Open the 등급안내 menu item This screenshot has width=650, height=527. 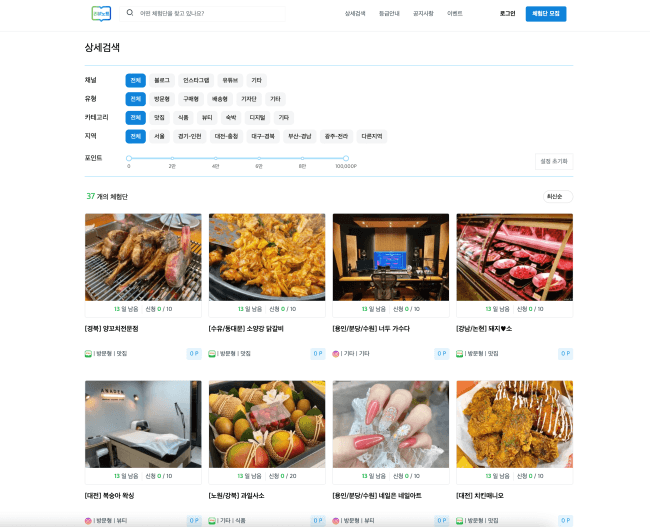click(x=389, y=14)
